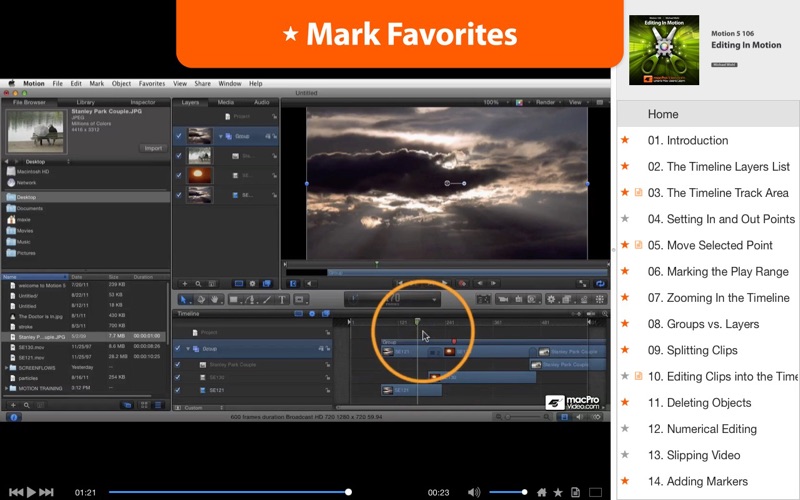Click the video progress slider handle
800x500 pixels.
pos(348,492)
